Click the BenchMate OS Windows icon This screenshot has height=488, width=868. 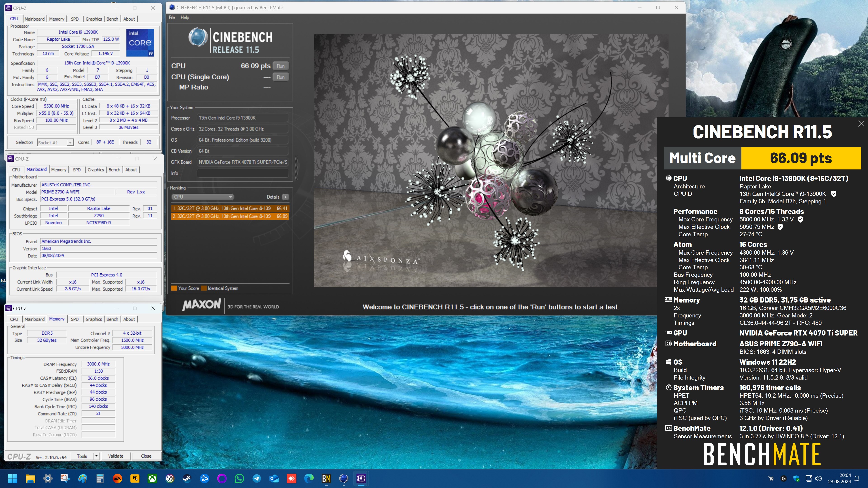[669, 362]
